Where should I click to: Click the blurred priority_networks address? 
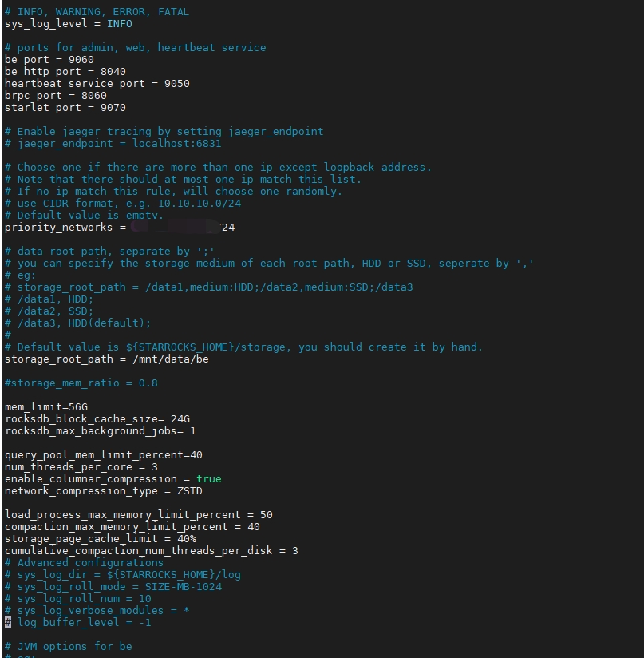click(x=176, y=227)
